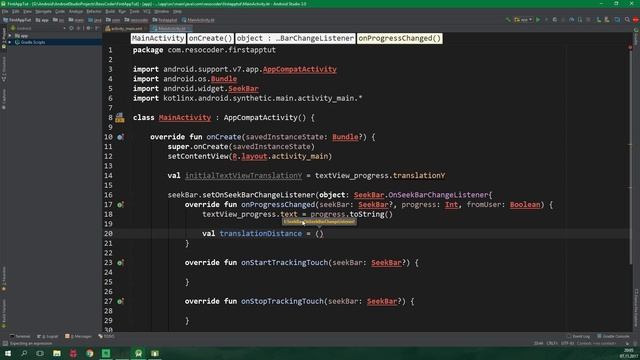The image size is (640, 360).
Task: Click the override gutter icon on line 17
Action: 120,204
